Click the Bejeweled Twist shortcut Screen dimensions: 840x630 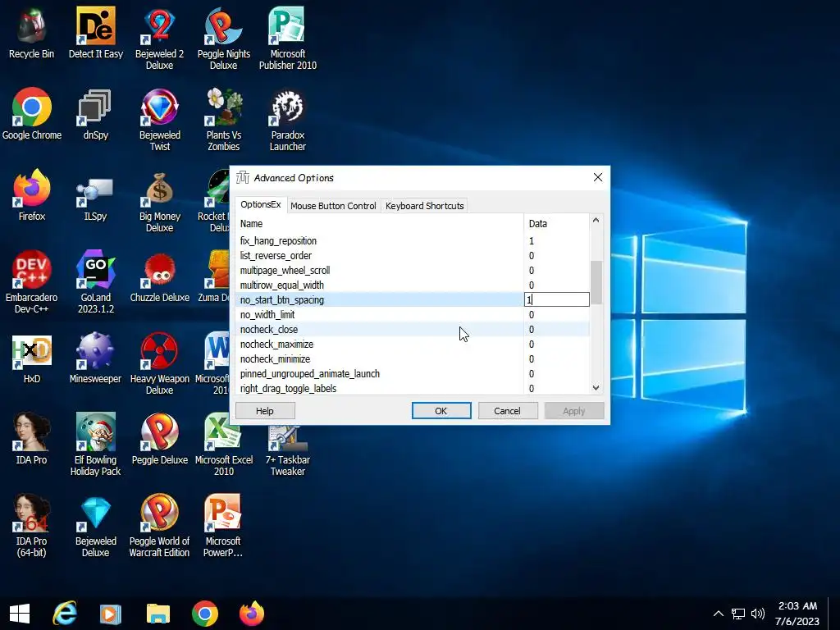click(160, 120)
